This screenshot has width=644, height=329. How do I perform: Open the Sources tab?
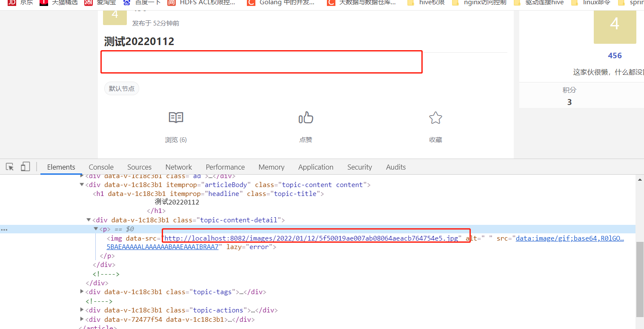pyautogui.click(x=140, y=167)
